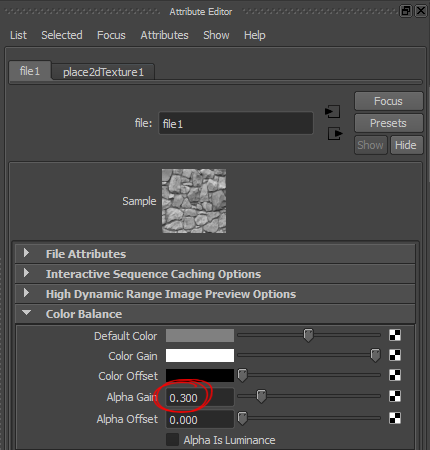This screenshot has height=450, width=430.
Task: Click the Color Offset label
Action: (128, 376)
